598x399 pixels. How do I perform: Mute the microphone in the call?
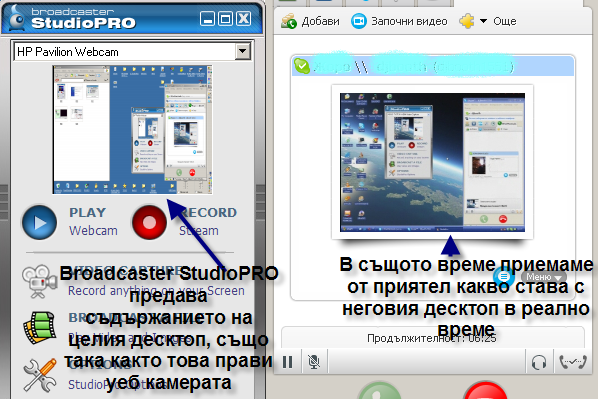[314, 362]
